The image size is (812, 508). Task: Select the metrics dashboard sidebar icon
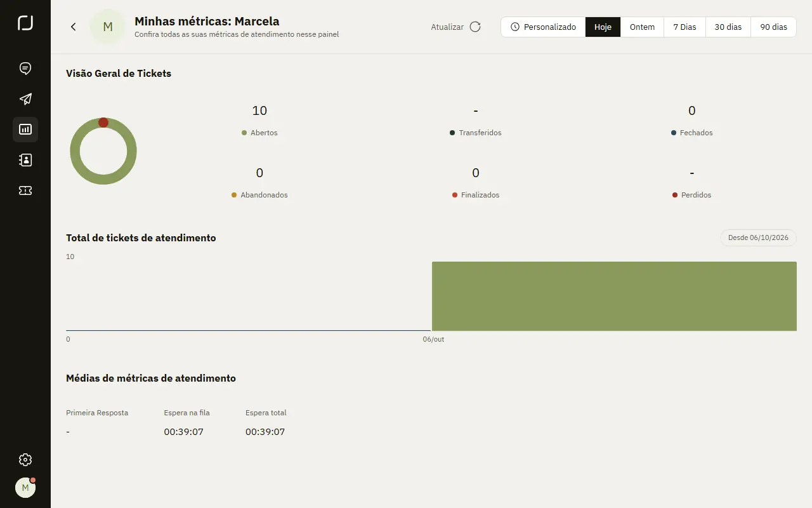(x=25, y=130)
